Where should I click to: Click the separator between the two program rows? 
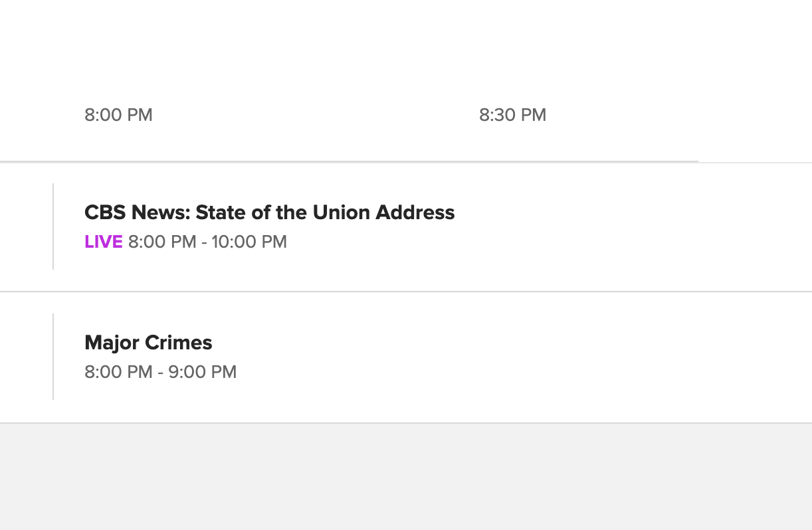click(406, 292)
